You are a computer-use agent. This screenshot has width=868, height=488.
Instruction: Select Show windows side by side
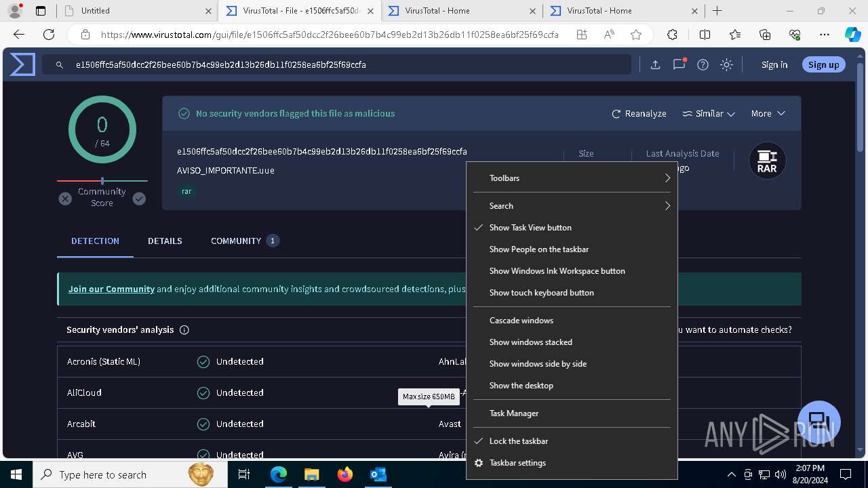[x=572, y=364]
